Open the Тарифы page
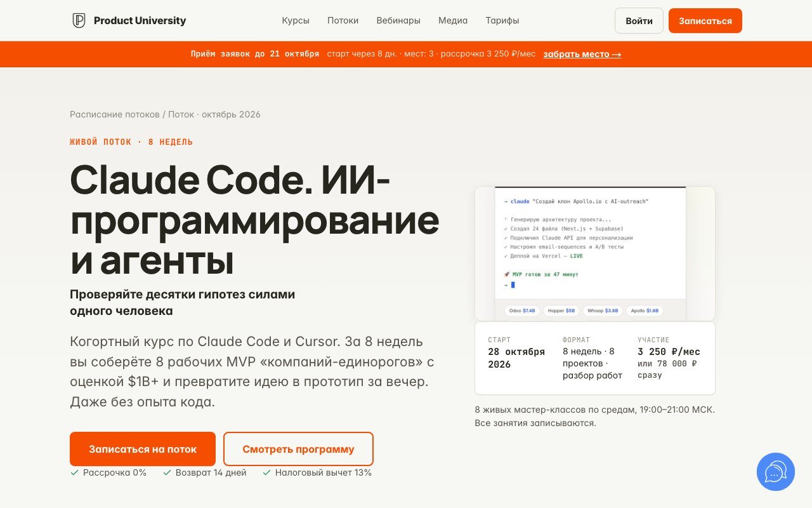 [502, 20]
